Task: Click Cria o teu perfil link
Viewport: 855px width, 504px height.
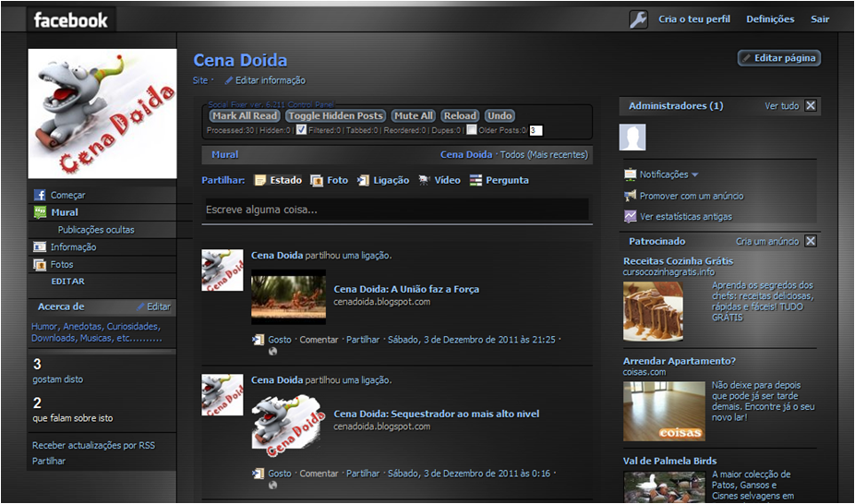Action: 694,19
